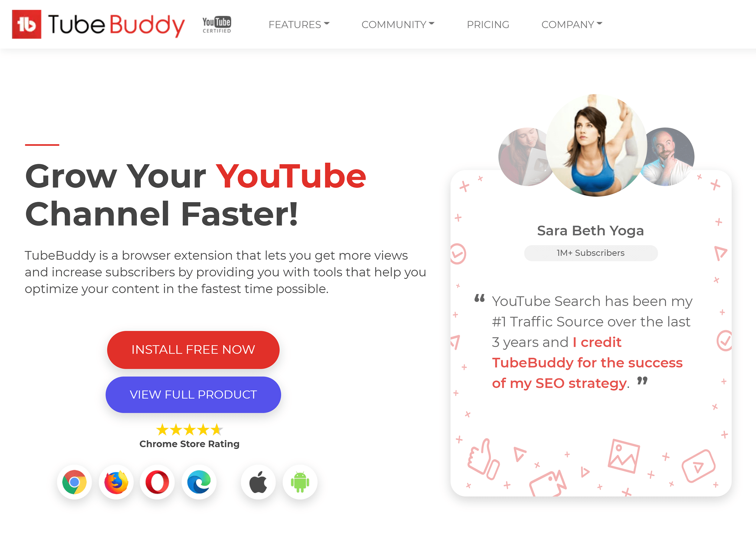Screen dimensions: 756x539
Task: Click the Install Free Now button
Action: [x=193, y=350]
